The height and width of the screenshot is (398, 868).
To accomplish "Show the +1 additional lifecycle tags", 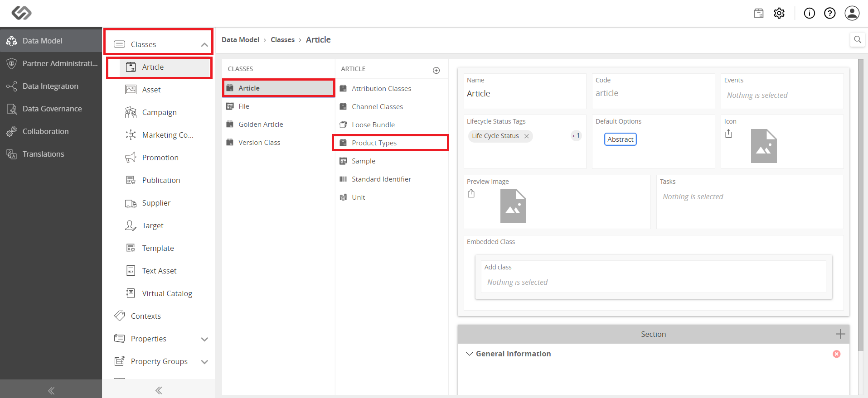I will 576,136.
